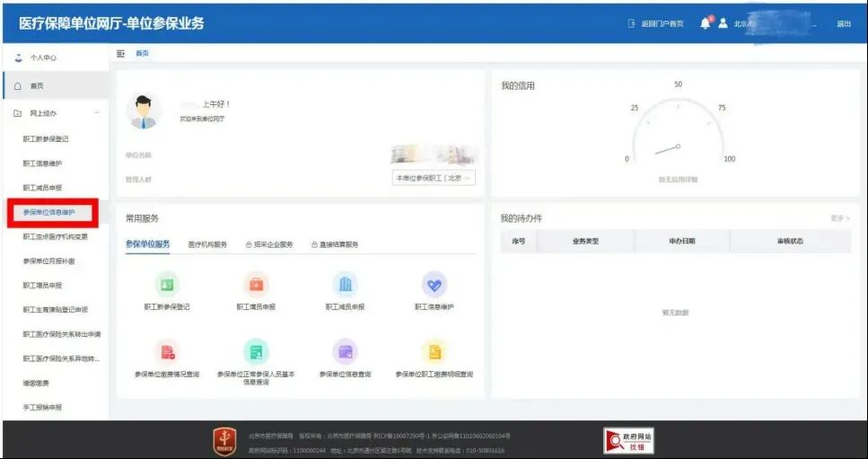
Task: Click the 返回门户首页 link
Action: tap(656, 23)
